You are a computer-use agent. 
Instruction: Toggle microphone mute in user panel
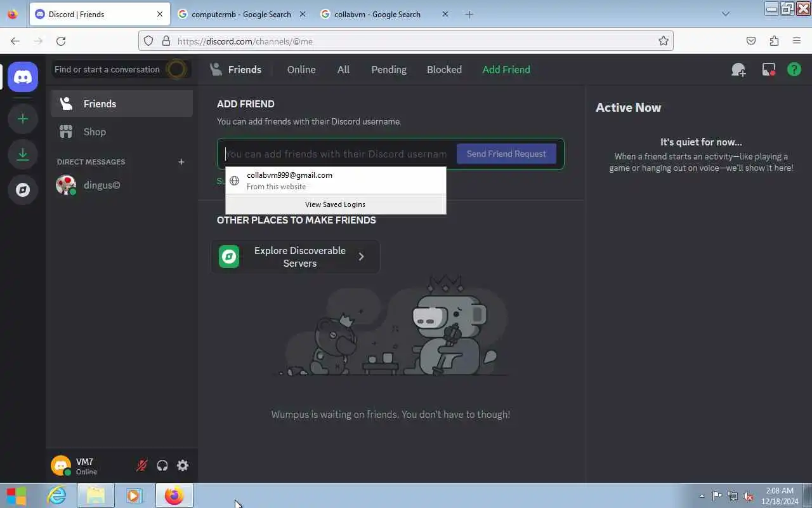click(x=142, y=465)
